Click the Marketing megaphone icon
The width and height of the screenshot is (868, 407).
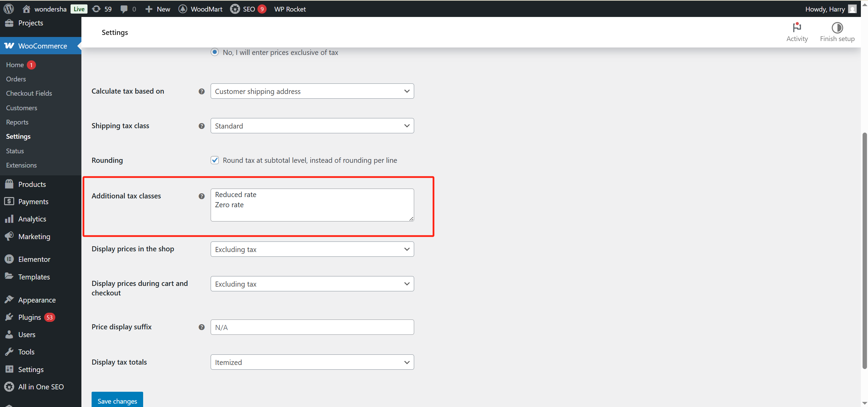point(9,236)
